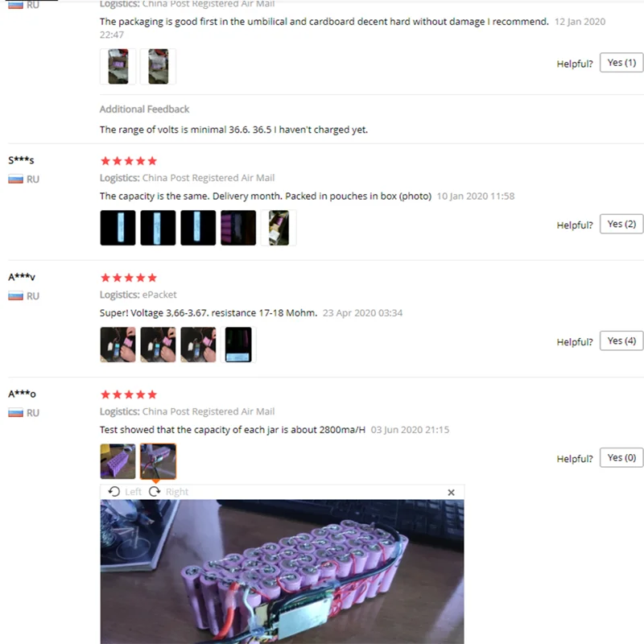Screen dimensions: 644x644
Task: Rotate review image left
Action: (125, 492)
